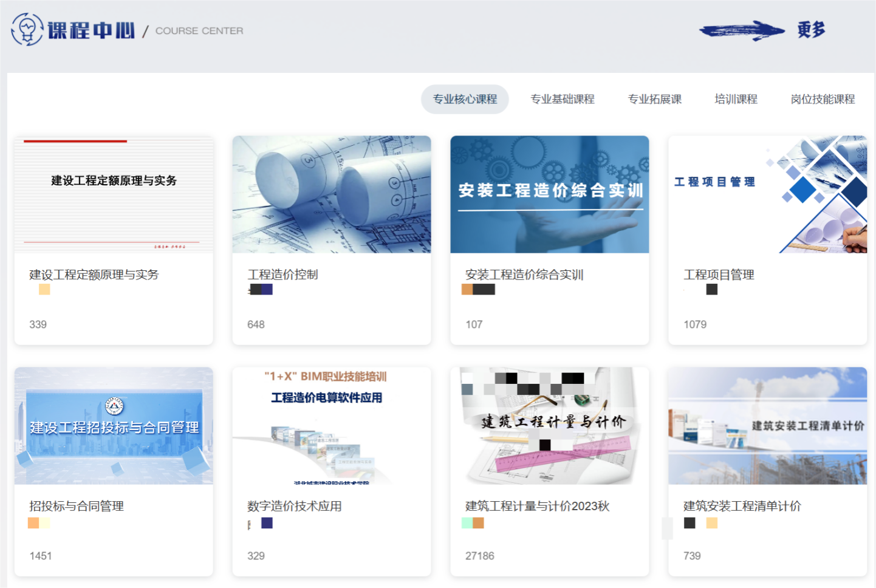Click the blue arrow brush-stroke icon

[x=742, y=30]
